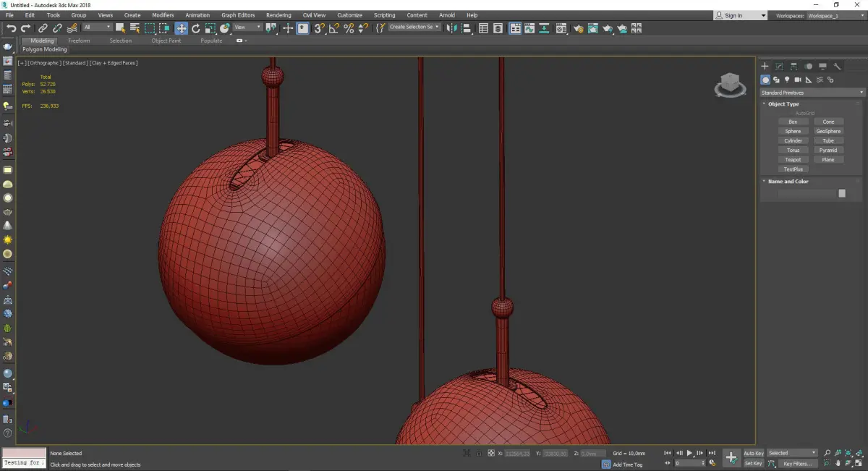Toggle the Layer Explorer icon
This screenshot has height=471, width=868.
(x=499, y=28)
